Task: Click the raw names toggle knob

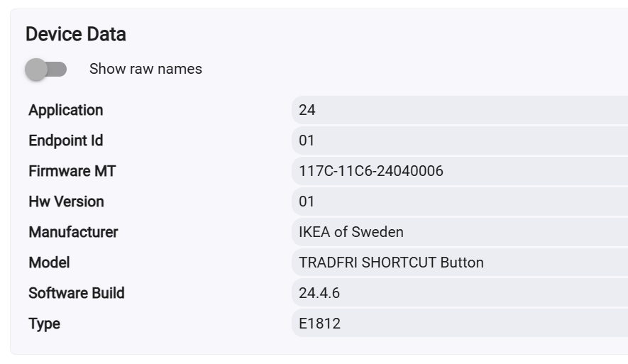Action: [x=36, y=70]
